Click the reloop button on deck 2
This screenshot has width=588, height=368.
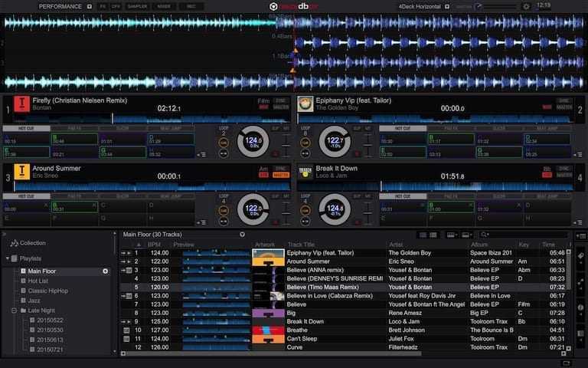click(305, 153)
